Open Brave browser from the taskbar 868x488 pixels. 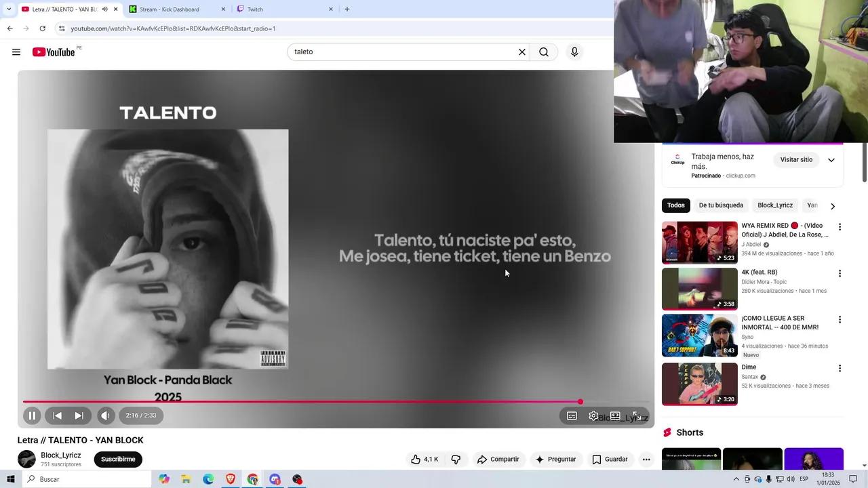pos(231,479)
